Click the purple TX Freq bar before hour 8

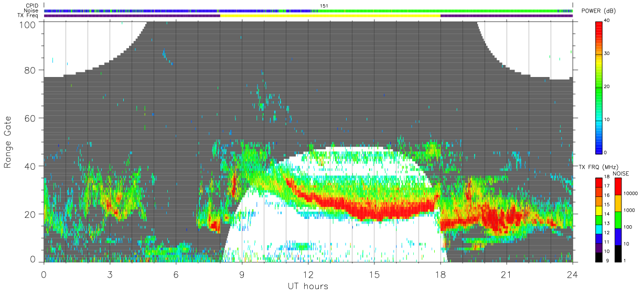pyautogui.click(x=132, y=16)
